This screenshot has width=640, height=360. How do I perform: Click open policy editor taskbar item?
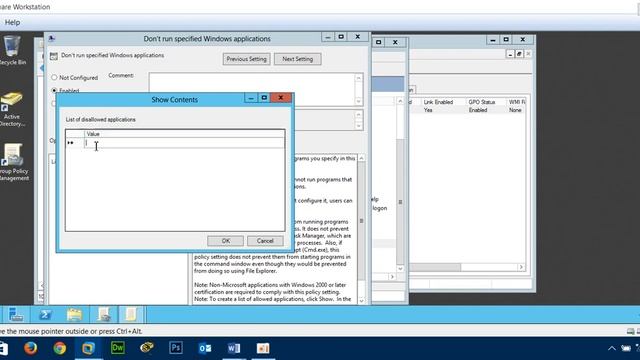131,315
